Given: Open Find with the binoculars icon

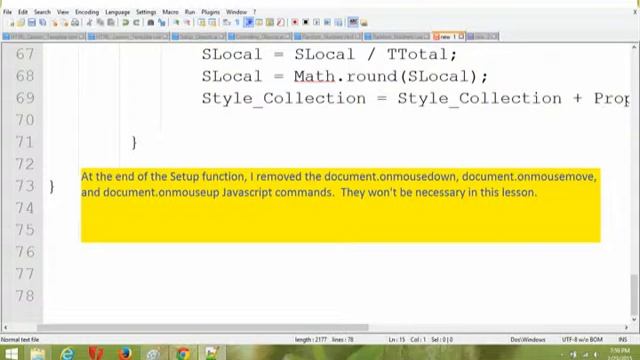Looking at the screenshot, I should pos(151,22).
